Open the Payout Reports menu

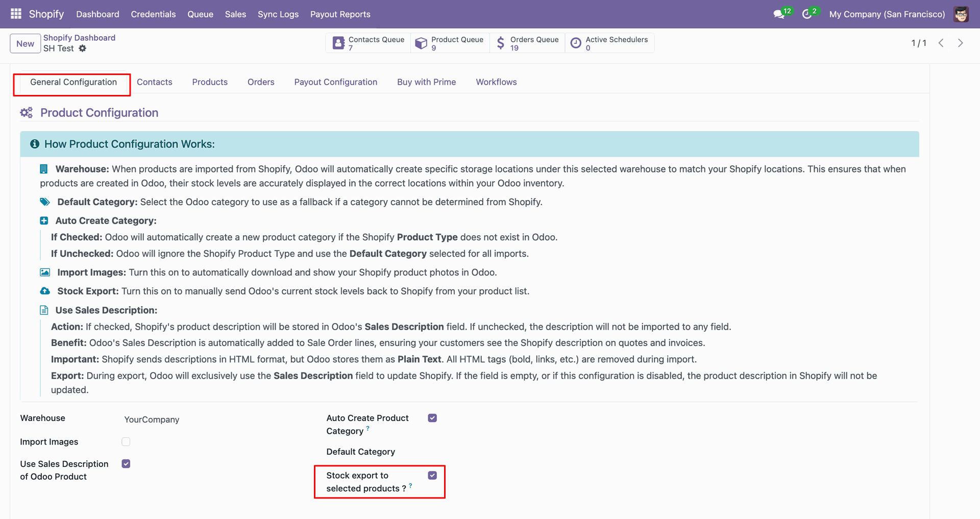pos(340,14)
